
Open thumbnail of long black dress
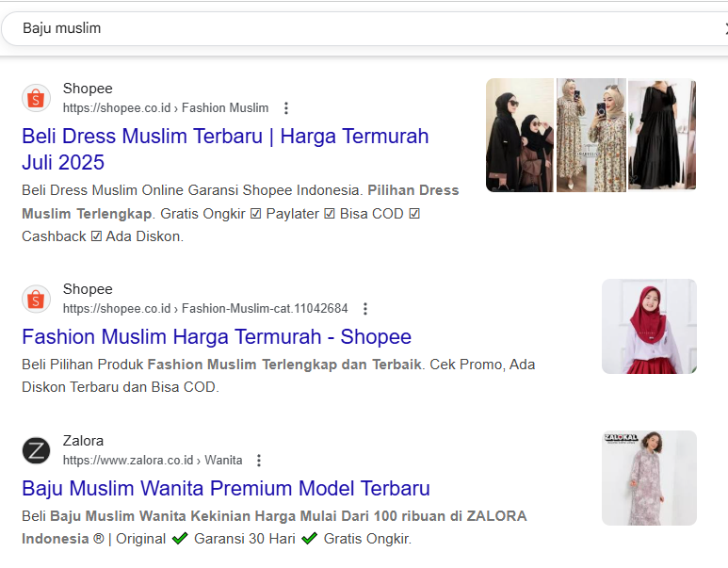[662, 134]
